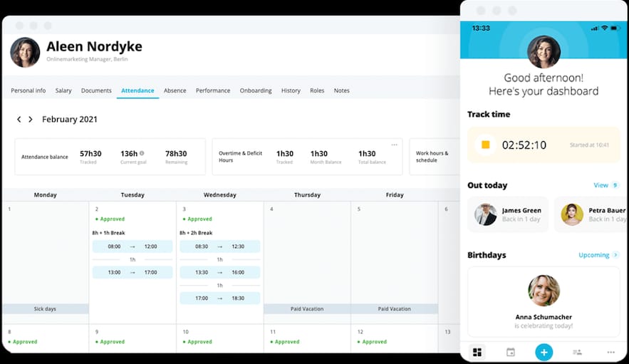
Task: Open the Documents tab
Action: [x=96, y=90]
